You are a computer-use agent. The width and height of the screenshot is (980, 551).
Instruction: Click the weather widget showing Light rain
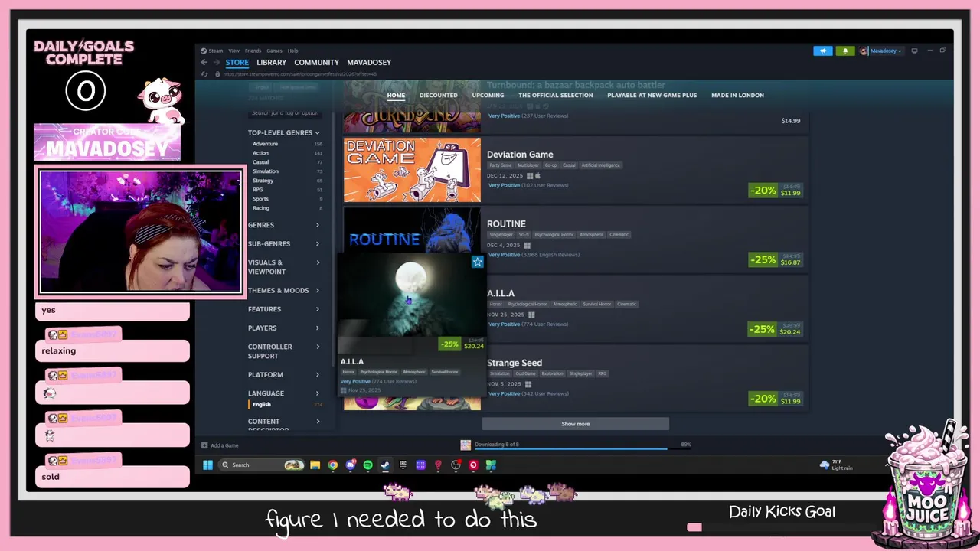(x=836, y=465)
